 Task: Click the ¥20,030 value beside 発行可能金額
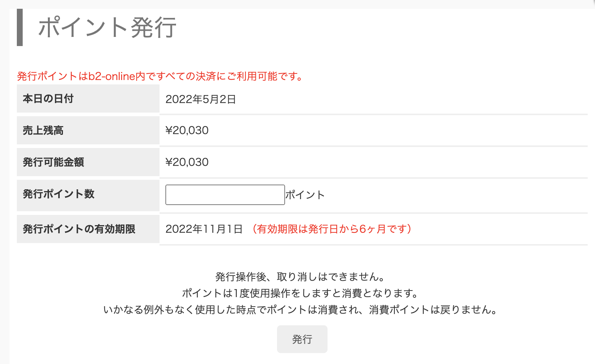click(187, 162)
